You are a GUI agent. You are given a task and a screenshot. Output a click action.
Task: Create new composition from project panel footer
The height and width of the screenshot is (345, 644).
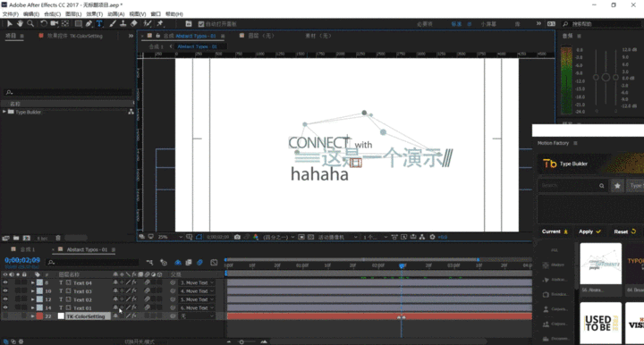[x=27, y=238]
